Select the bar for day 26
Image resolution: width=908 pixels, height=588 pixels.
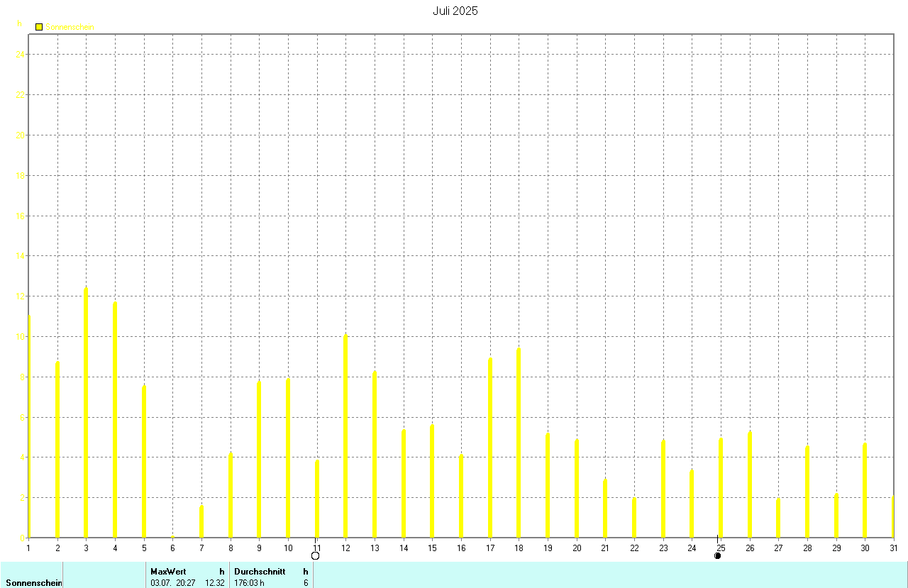[x=749, y=484]
